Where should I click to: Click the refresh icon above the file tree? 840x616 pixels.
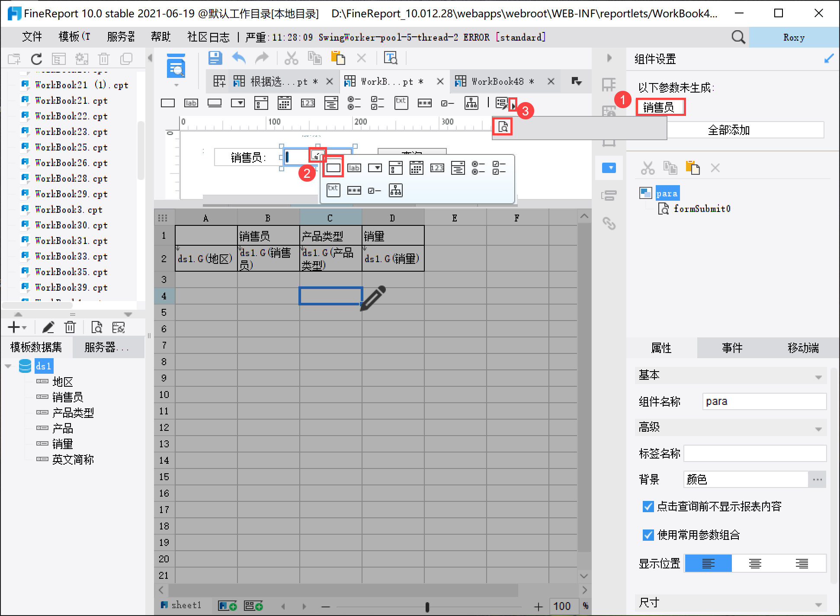37,59
